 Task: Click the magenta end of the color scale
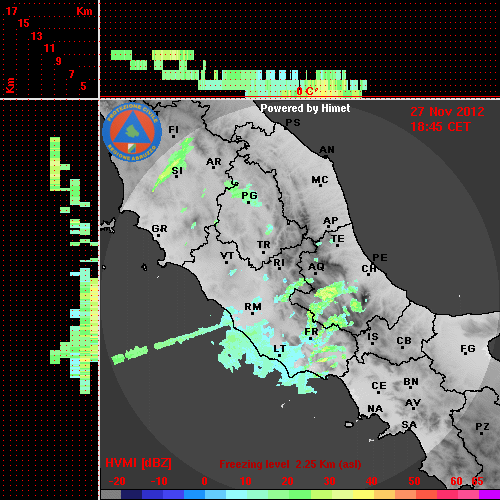[489, 494]
